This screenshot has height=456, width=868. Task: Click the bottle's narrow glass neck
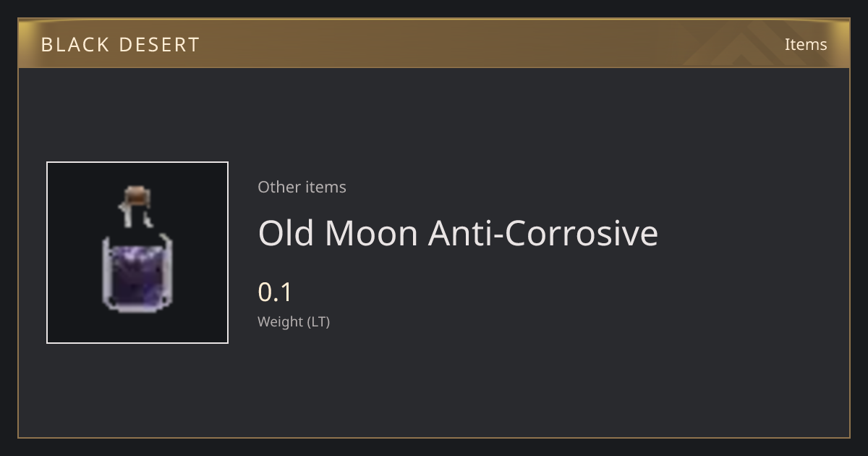(x=136, y=217)
